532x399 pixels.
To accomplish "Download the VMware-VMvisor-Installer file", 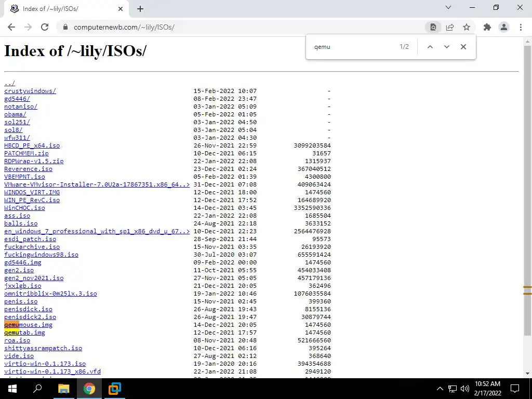I will [x=97, y=184].
